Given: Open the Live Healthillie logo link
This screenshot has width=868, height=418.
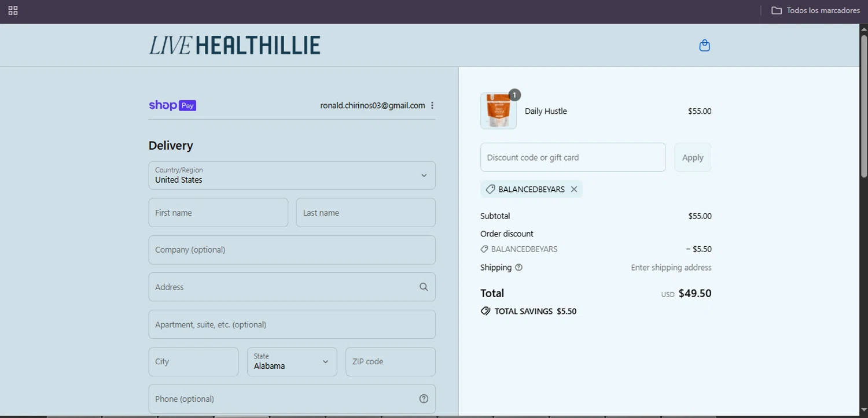Looking at the screenshot, I should [x=234, y=45].
